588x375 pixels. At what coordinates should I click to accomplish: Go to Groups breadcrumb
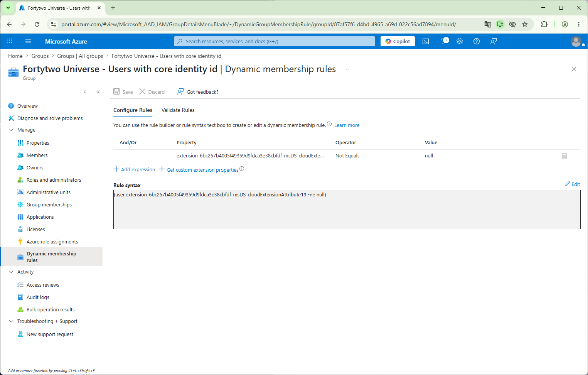(40, 56)
